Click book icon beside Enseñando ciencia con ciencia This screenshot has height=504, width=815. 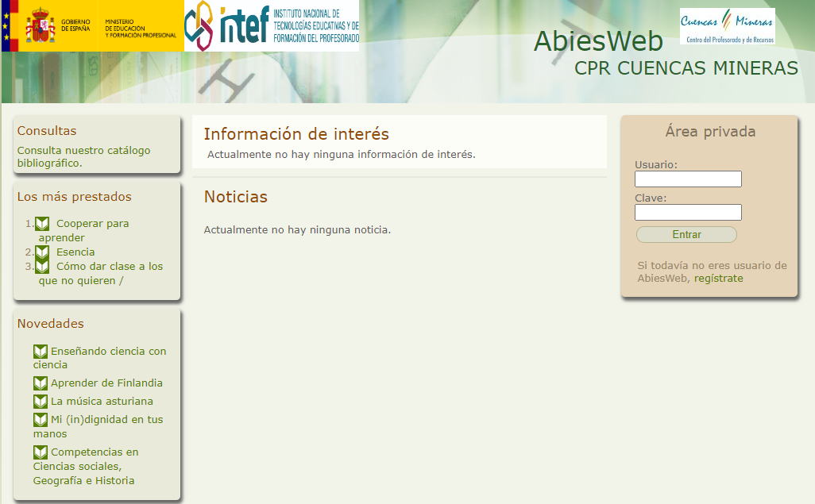point(41,352)
